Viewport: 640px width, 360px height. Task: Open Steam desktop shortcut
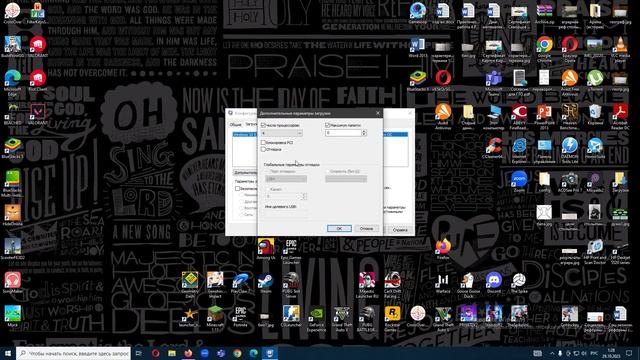click(x=266, y=281)
